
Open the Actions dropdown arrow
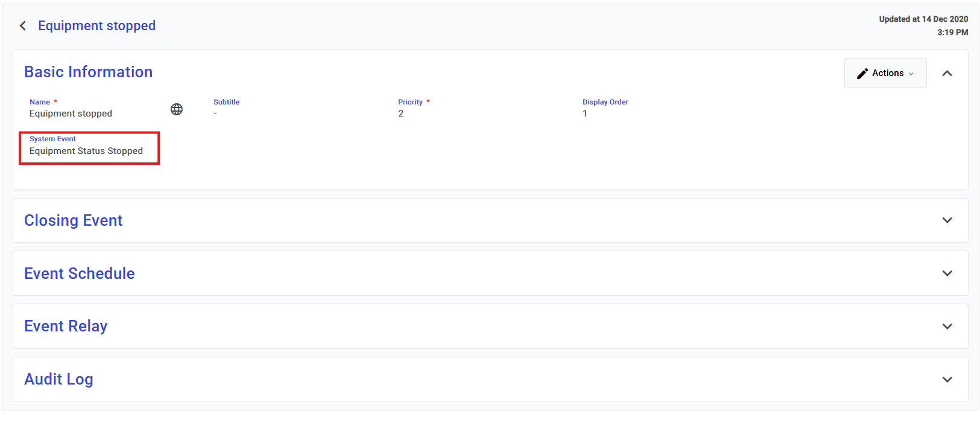point(911,74)
